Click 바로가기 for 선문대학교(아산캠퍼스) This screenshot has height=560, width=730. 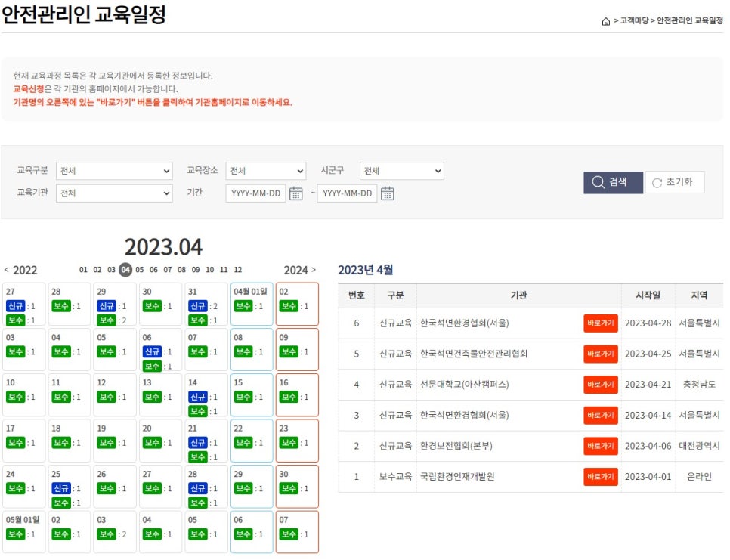click(601, 385)
